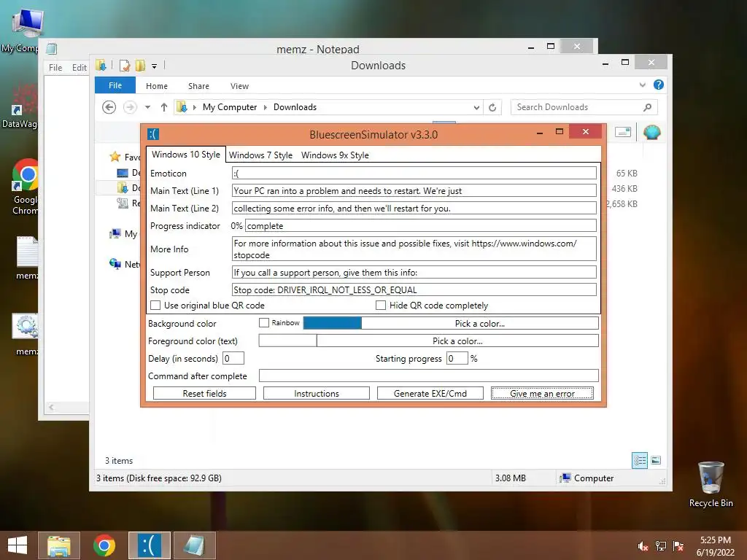Open the network tray icon
This screenshot has height=560, width=747.
tap(661, 545)
